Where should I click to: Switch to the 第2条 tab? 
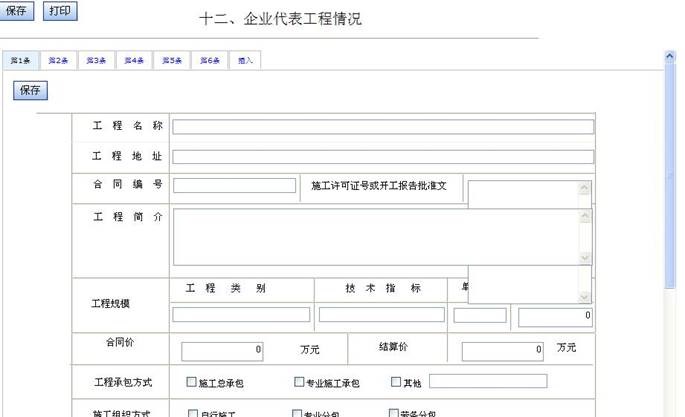pyautogui.click(x=58, y=61)
